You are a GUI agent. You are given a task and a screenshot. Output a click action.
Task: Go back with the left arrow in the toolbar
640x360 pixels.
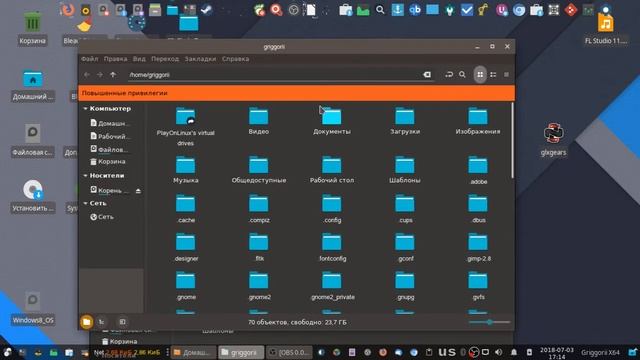[x=87, y=75]
